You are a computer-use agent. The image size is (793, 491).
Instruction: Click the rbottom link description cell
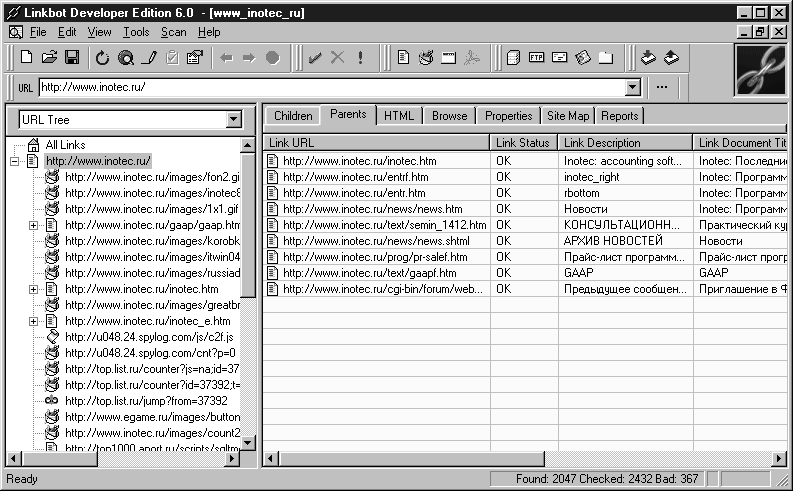625,193
